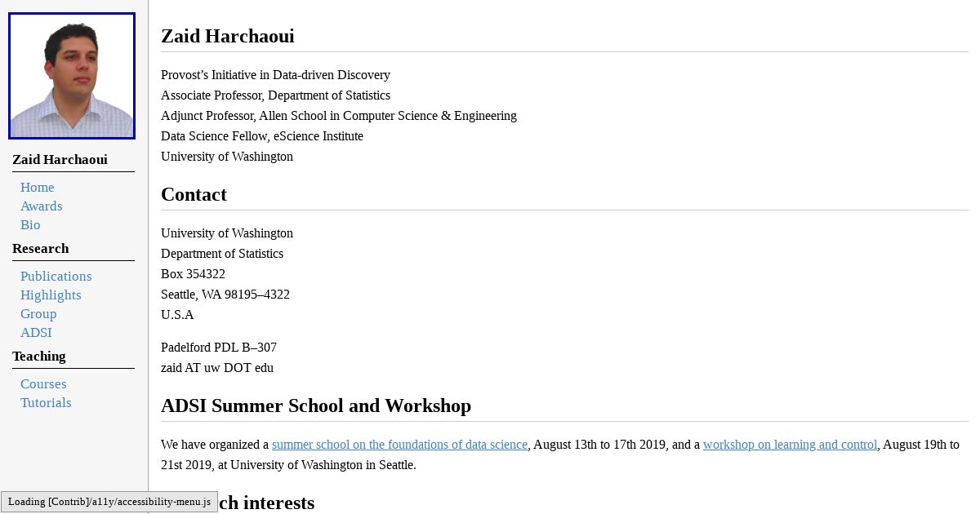The image size is (980, 514).
Task: Open the Publications link under Research
Action: coord(56,277)
